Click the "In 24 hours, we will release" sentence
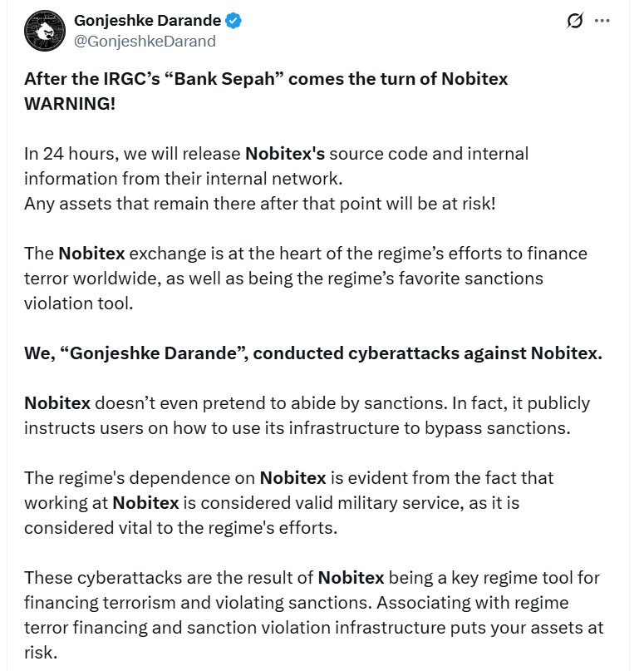This screenshot has height=671, width=644. pyautogui.click(x=133, y=154)
